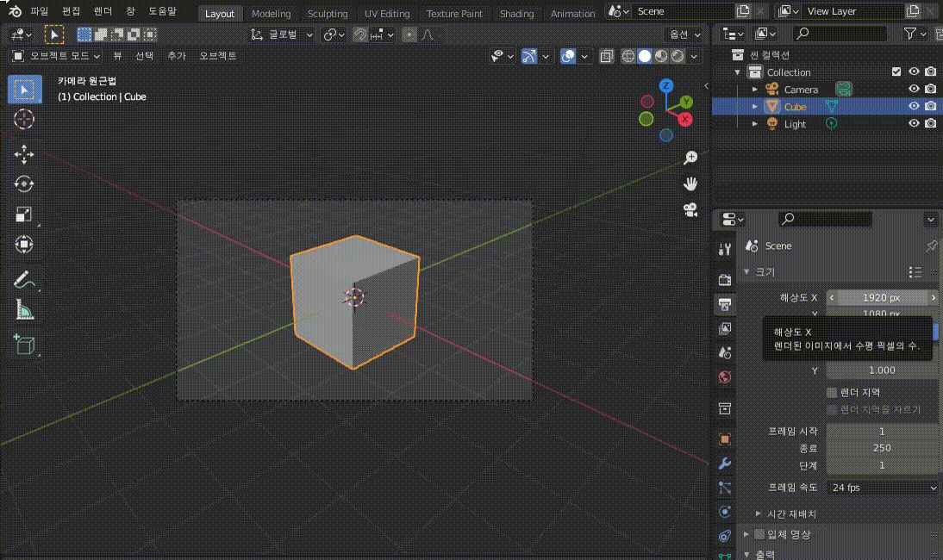Select the Move tool

24,154
